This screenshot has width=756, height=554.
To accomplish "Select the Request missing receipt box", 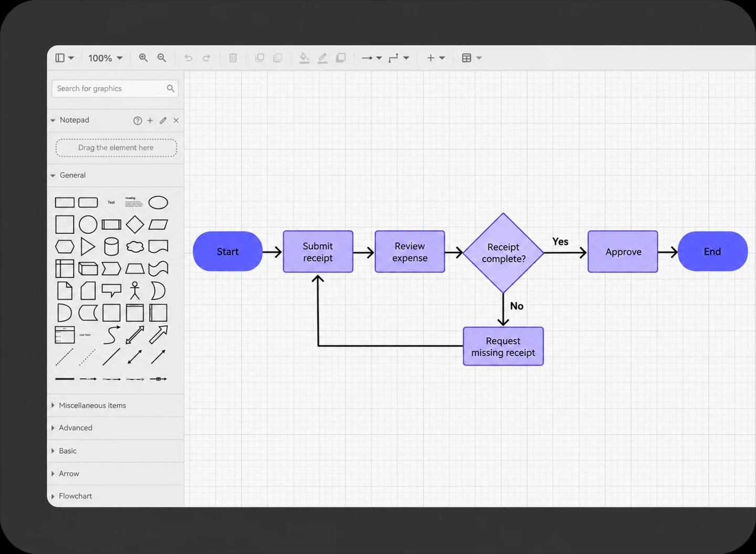I will tap(503, 347).
